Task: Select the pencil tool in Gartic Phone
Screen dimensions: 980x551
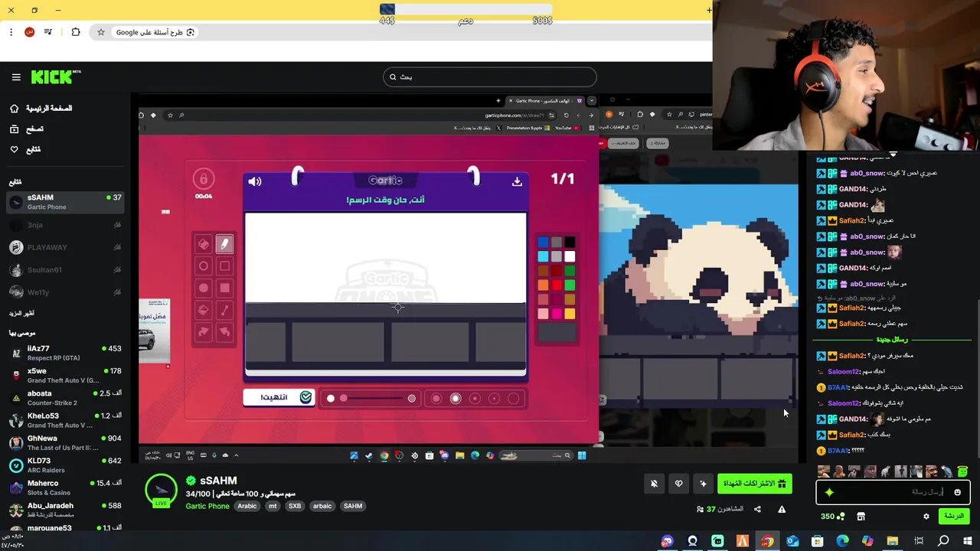Action: click(x=224, y=244)
